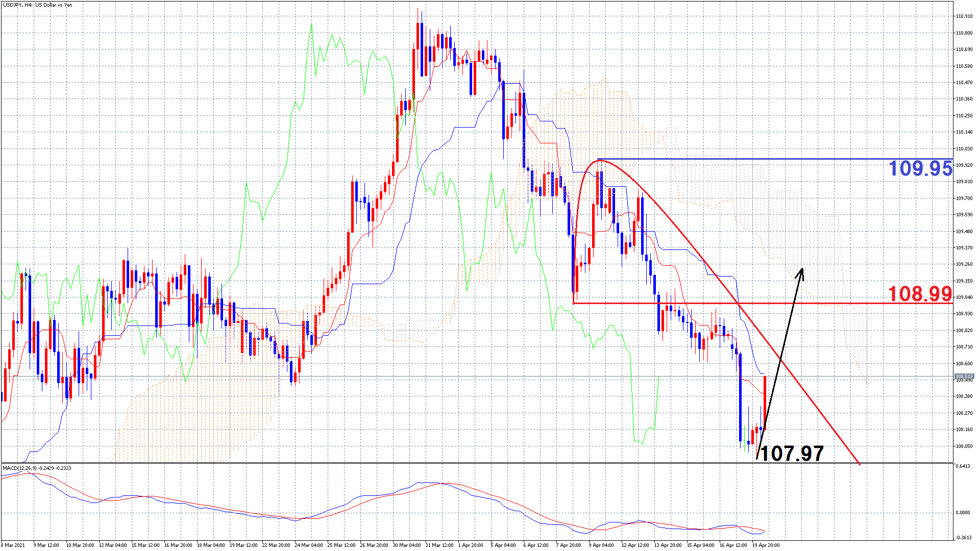Click the 9 Apr 04:00 time label
Screen dimensions: 980x551
coord(602,545)
